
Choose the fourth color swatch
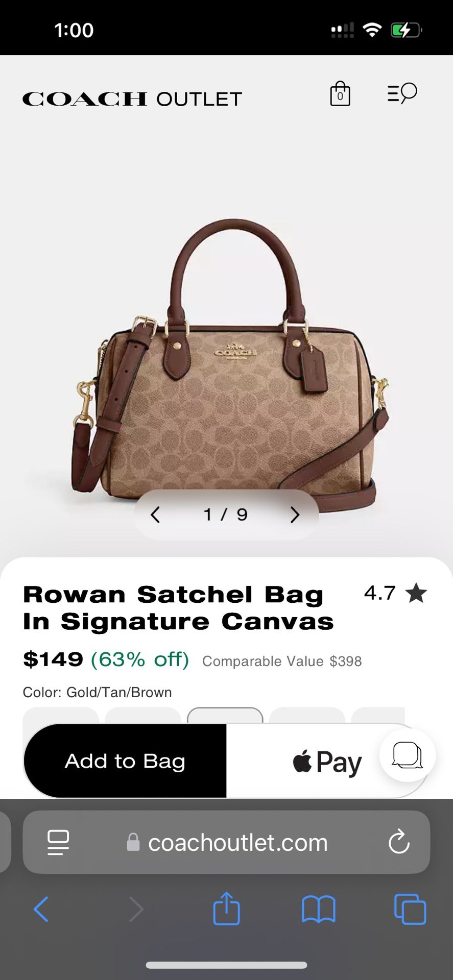pyautogui.click(x=307, y=715)
